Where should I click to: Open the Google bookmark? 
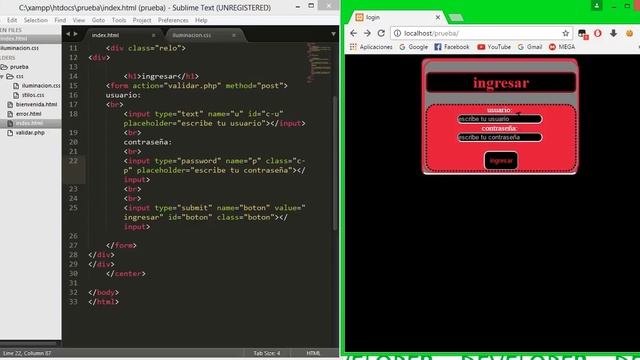[413, 47]
